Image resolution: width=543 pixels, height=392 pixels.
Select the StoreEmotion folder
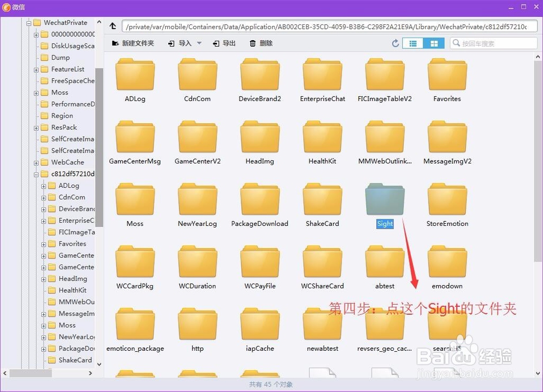click(447, 205)
